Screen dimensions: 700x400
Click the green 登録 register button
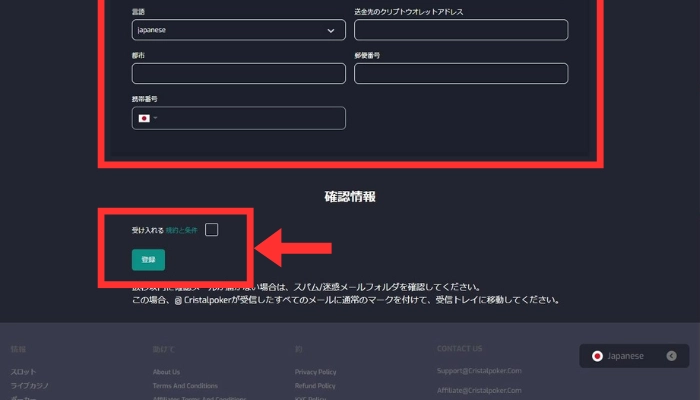(148, 260)
